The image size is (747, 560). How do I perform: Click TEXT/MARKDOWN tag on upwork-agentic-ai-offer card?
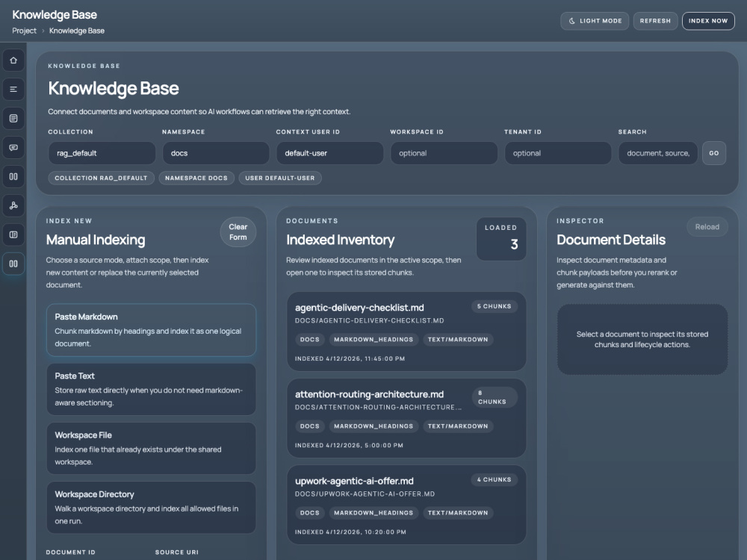pyautogui.click(x=458, y=513)
